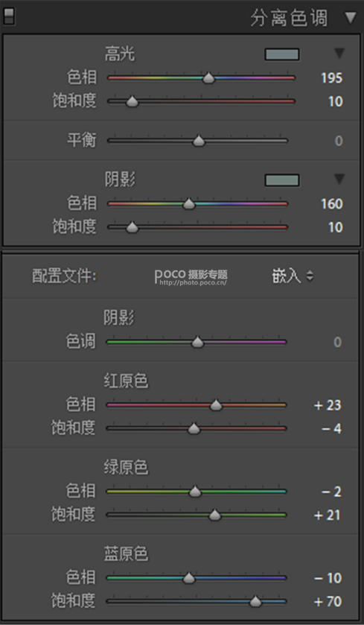Click the 高光 色相 slider handle

[208, 78]
